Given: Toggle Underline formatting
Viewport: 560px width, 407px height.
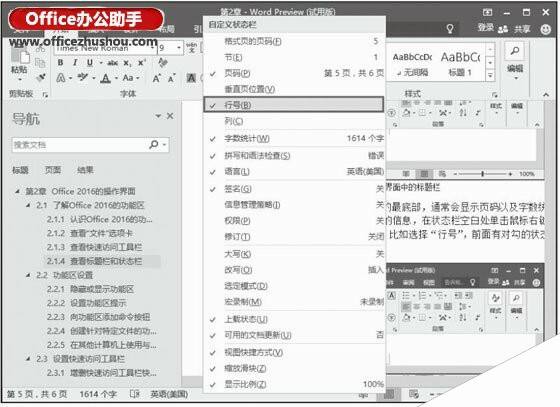Looking at the screenshot, I should (x=90, y=62).
